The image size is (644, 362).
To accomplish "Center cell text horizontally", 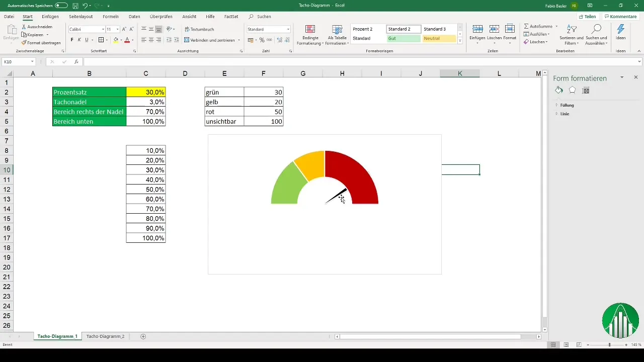I will pos(151,40).
